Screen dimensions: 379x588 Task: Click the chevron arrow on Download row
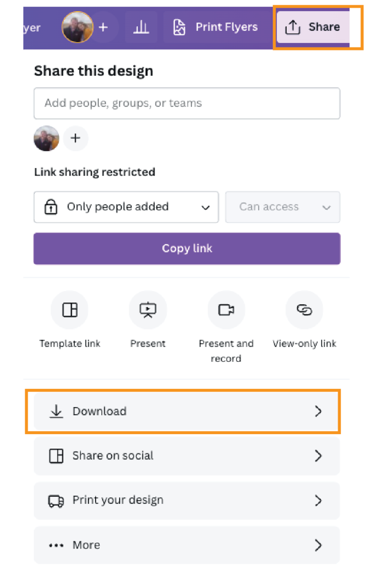[x=318, y=411]
